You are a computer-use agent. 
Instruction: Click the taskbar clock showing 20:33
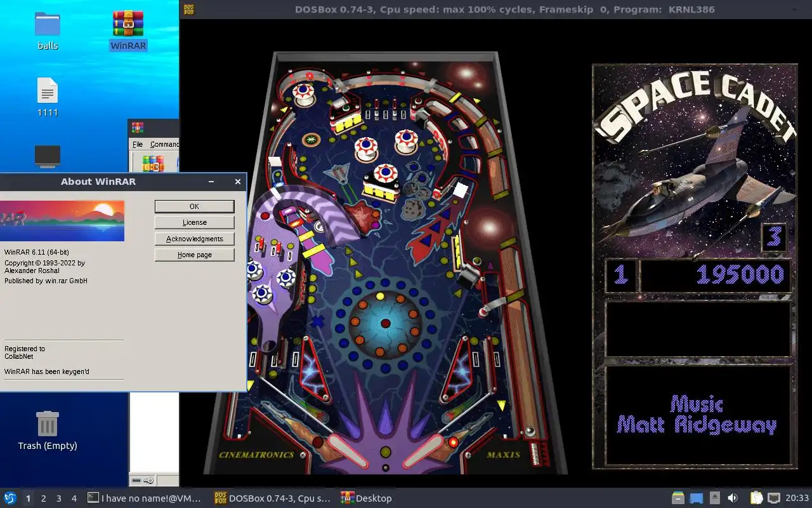click(x=797, y=498)
